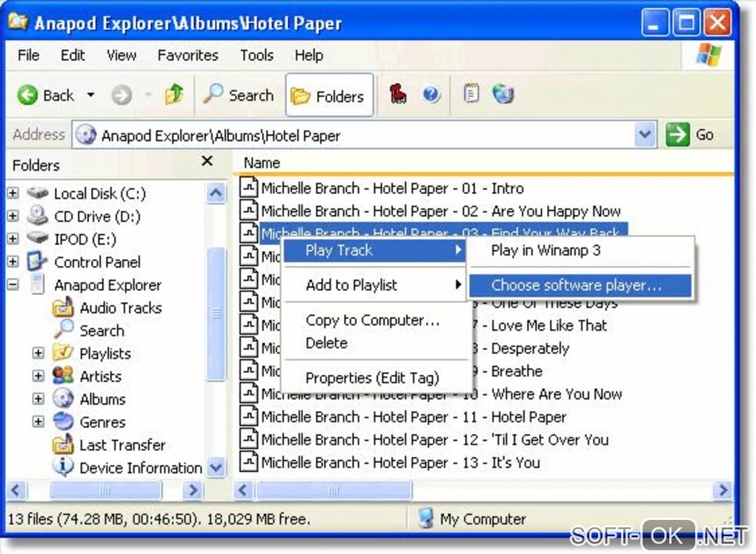Click folder tree scroll down arrow
756x554 pixels.
[216, 467]
